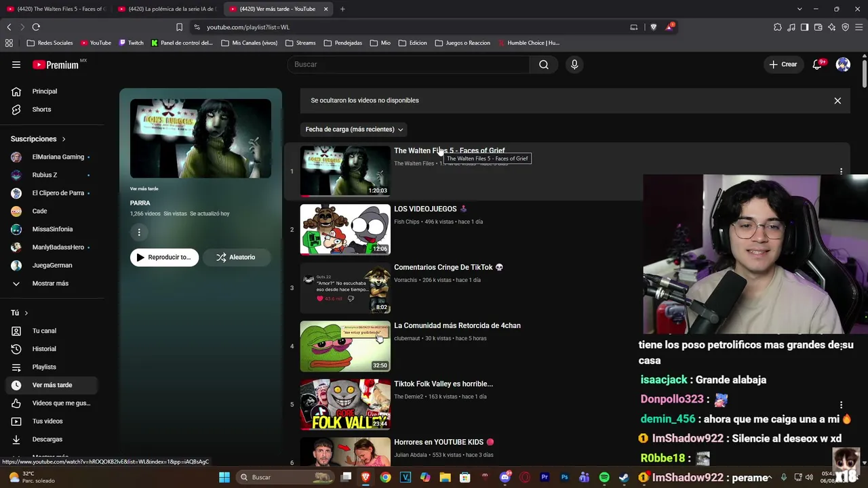Click the playlist cover thumbnail
The width and height of the screenshot is (868, 488).
pyautogui.click(x=201, y=139)
